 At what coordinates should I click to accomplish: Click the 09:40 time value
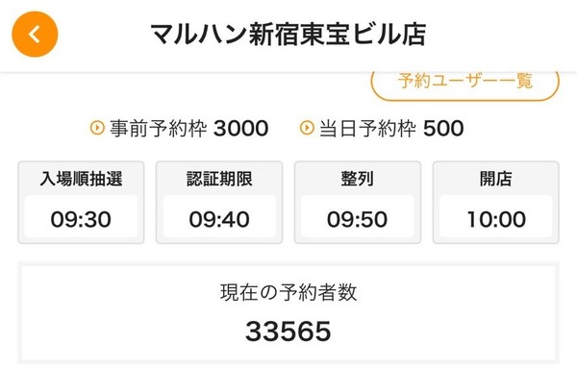pyautogui.click(x=219, y=219)
